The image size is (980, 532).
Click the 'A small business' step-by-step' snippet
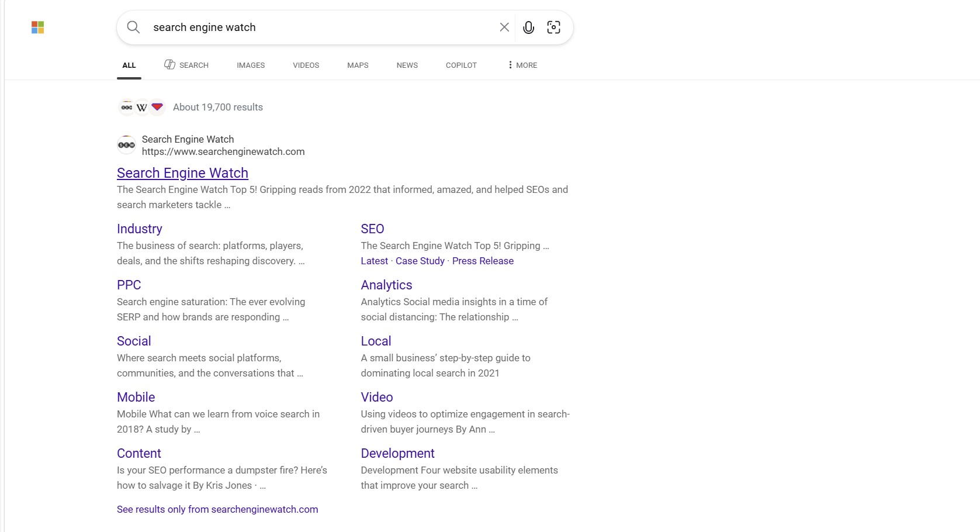click(445, 366)
